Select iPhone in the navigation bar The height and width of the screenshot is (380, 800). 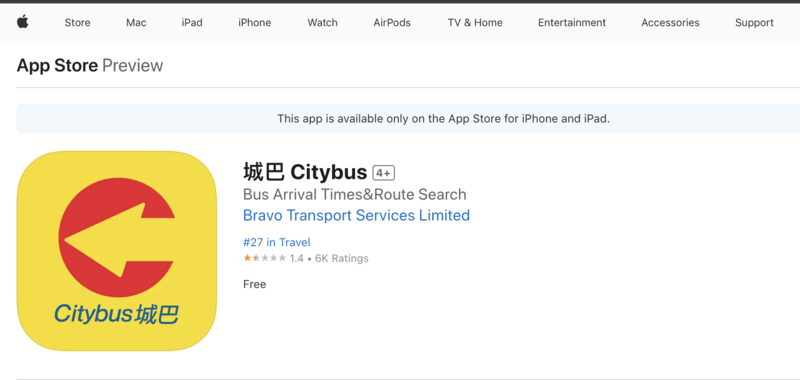click(255, 22)
